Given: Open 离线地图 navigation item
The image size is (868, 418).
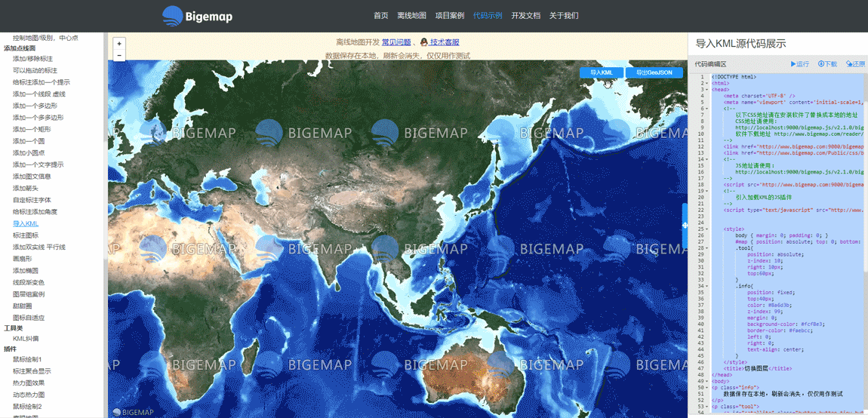Looking at the screenshot, I should coord(412,16).
